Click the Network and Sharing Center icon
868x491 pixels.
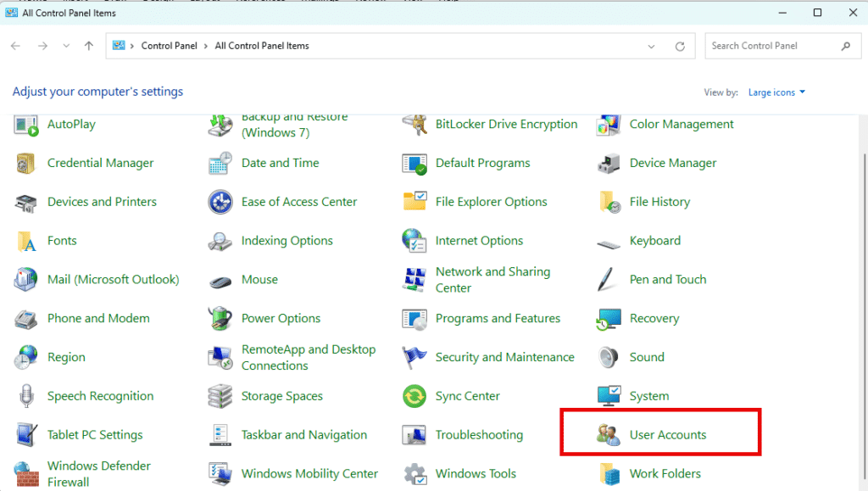click(414, 280)
